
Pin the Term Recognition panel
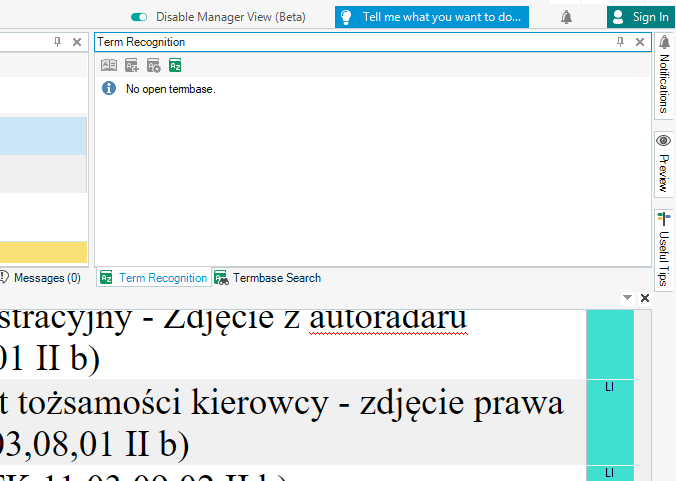coord(620,42)
